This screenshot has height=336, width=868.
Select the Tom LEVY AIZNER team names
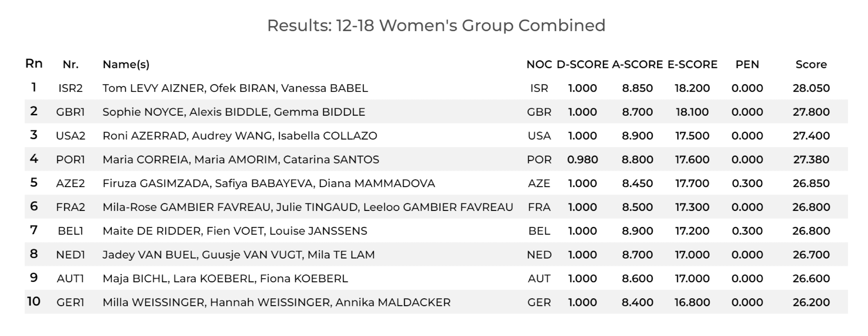[x=235, y=88]
